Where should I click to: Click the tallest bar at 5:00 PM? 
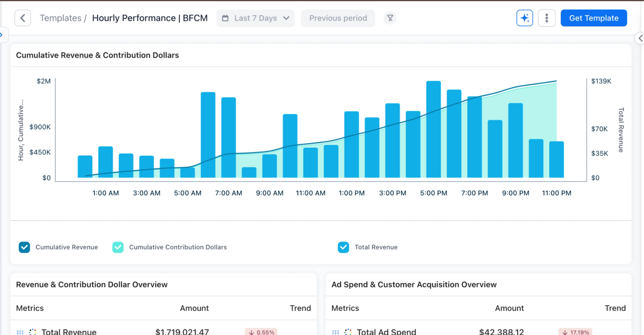(x=433, y=129)
